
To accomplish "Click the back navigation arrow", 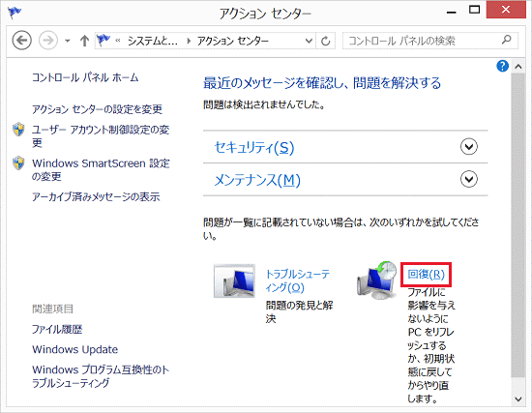I will pyautogui.click(x=22, y=41).
